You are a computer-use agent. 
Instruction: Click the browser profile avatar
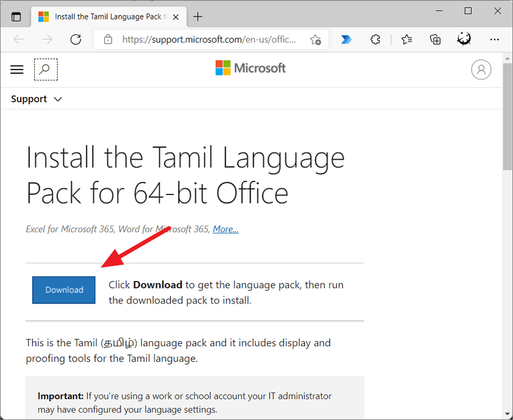pyautogui.click(x=464, y=39)
